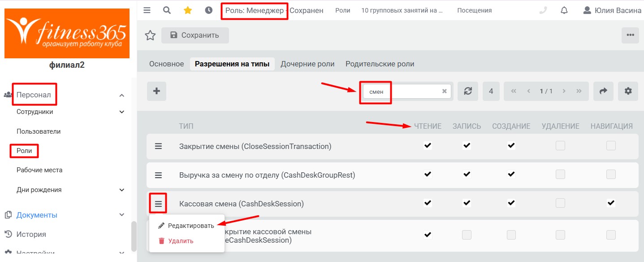Collapse the Персонал sidebar section
Image resolution: width=644 pixels, height=262 pixels.
pos(121,95)
